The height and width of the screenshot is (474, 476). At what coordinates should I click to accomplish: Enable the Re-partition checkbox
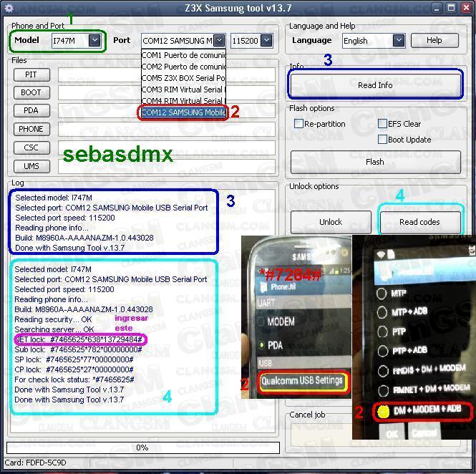[299, 124]
